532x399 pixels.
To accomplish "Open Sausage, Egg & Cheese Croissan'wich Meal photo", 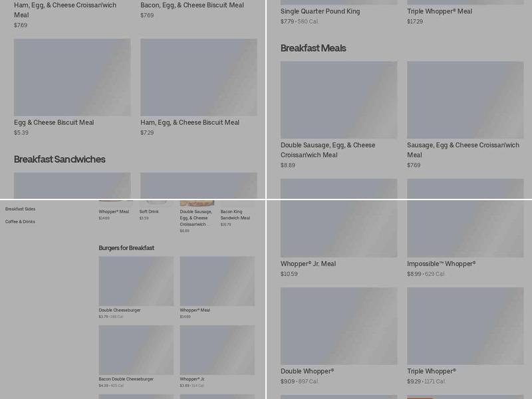I will (465, 100).
